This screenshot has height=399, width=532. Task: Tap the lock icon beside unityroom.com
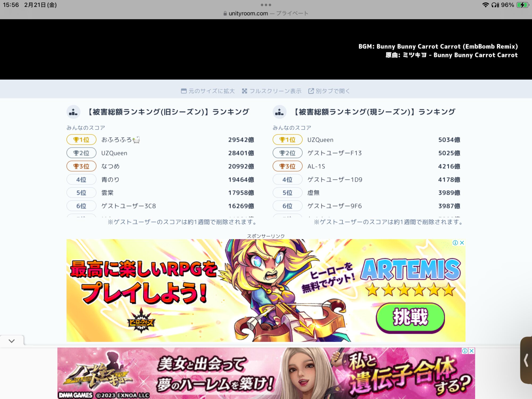pyautogui.click(x=225, y=13)
